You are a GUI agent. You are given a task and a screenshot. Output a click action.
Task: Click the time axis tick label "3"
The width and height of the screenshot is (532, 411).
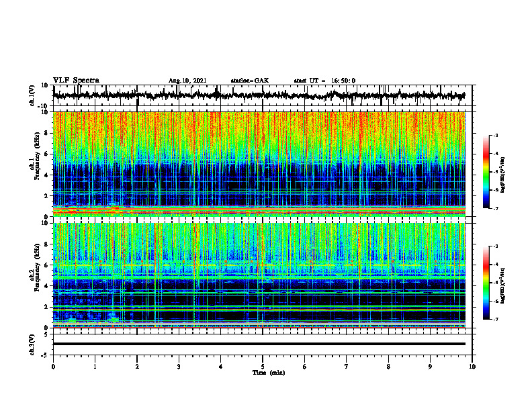(179, 367)
